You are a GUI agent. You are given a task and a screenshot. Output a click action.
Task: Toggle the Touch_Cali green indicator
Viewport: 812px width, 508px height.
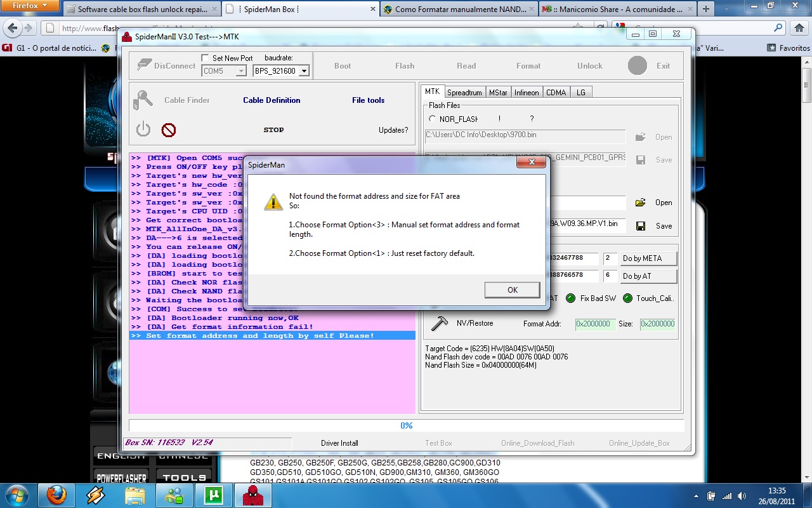[x=627, y=298]
